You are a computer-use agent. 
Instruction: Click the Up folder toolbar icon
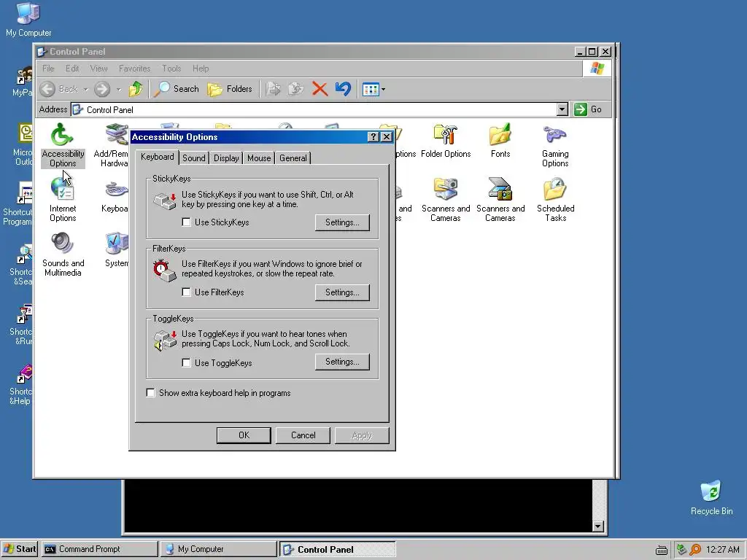click(x=136, y=88)
